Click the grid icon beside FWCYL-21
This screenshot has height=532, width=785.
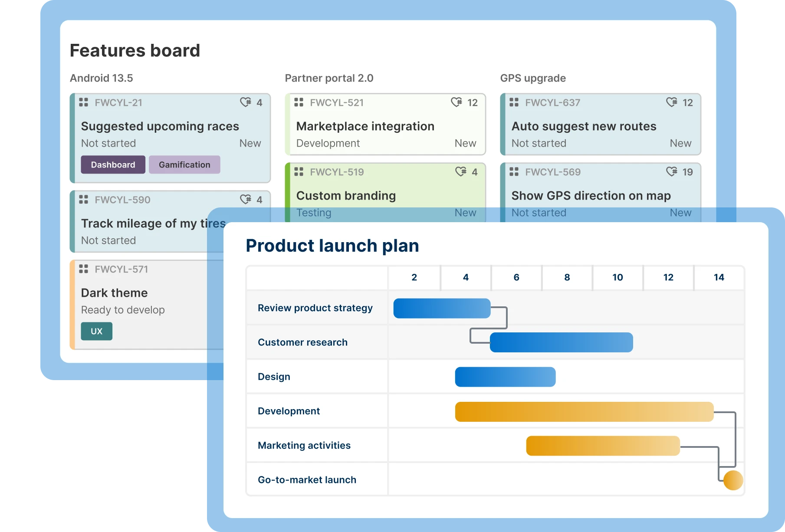(x=84, y=102)
